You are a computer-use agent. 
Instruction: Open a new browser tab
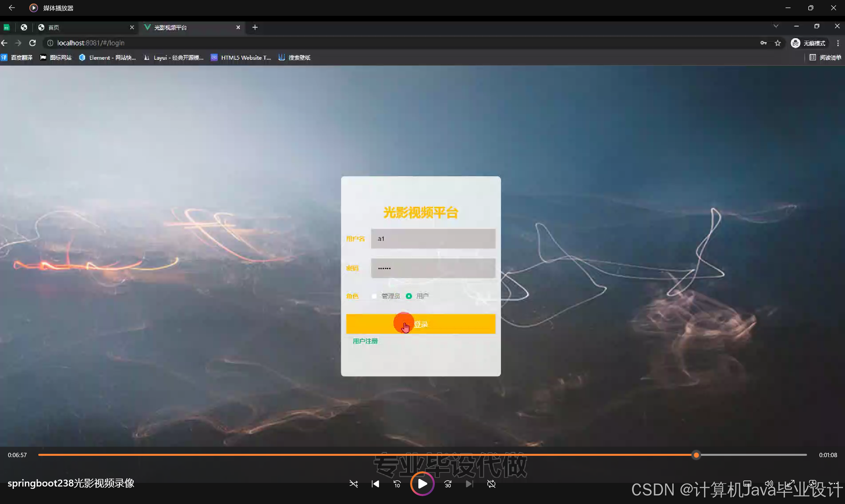click(x=255, y=27)
